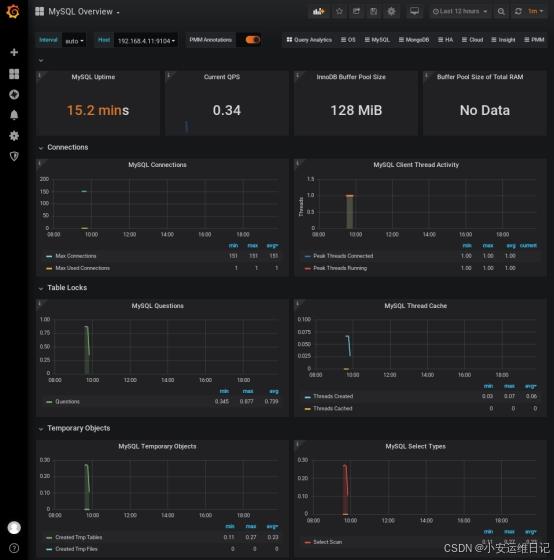Click info icon on Current QPS panel

coord(169,75)
